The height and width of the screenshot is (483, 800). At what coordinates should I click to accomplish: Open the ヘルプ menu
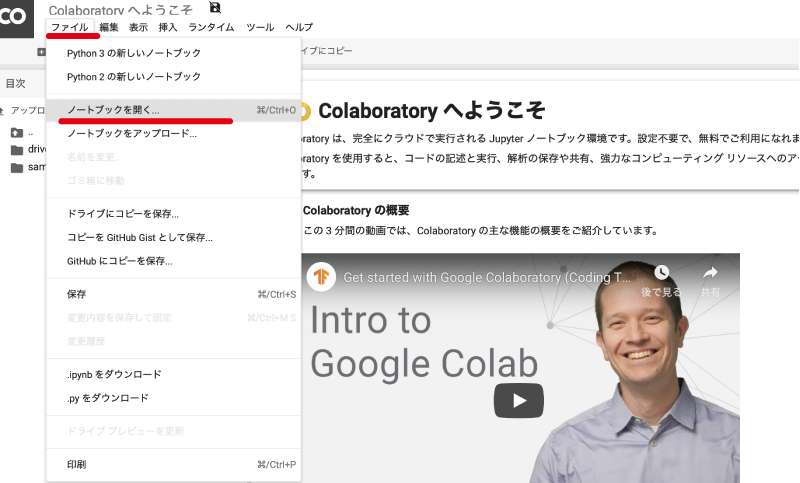pos(299,27)
